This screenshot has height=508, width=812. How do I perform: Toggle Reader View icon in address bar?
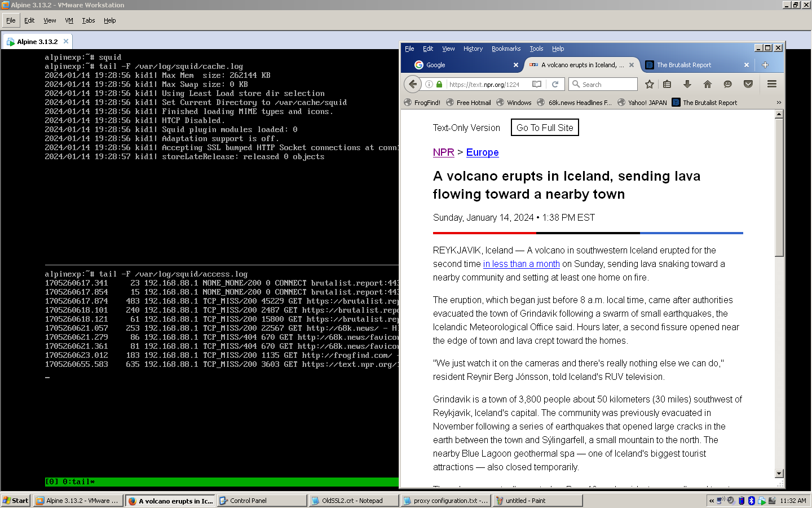[537, 84]
